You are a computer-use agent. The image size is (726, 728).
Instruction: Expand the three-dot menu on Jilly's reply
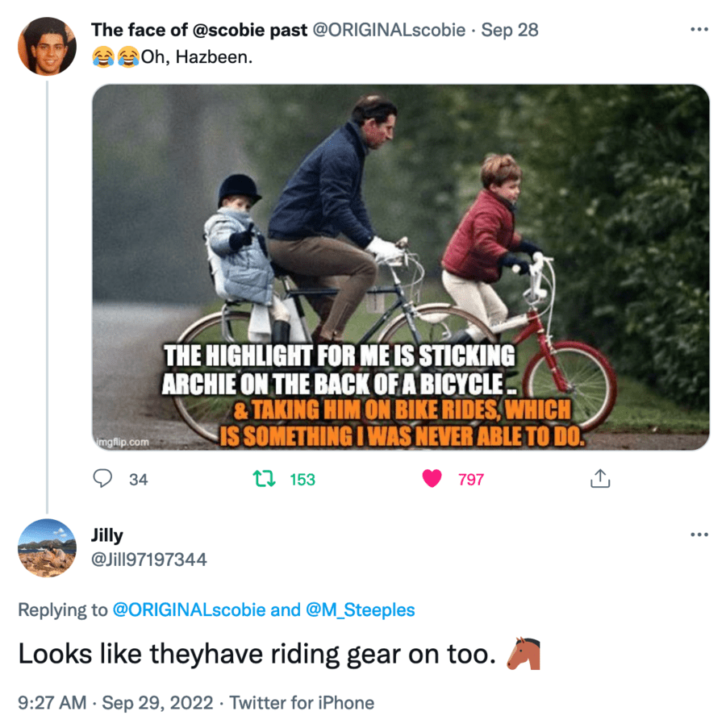(699, 535)
